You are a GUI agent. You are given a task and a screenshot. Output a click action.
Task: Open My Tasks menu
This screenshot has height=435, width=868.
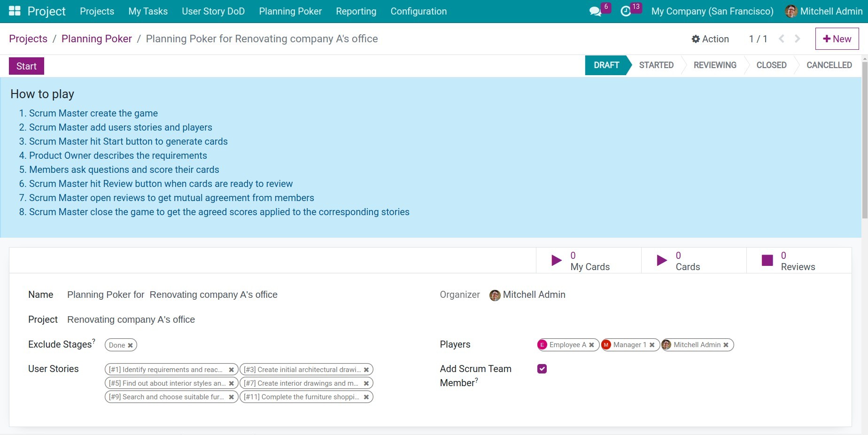(148, 11)
